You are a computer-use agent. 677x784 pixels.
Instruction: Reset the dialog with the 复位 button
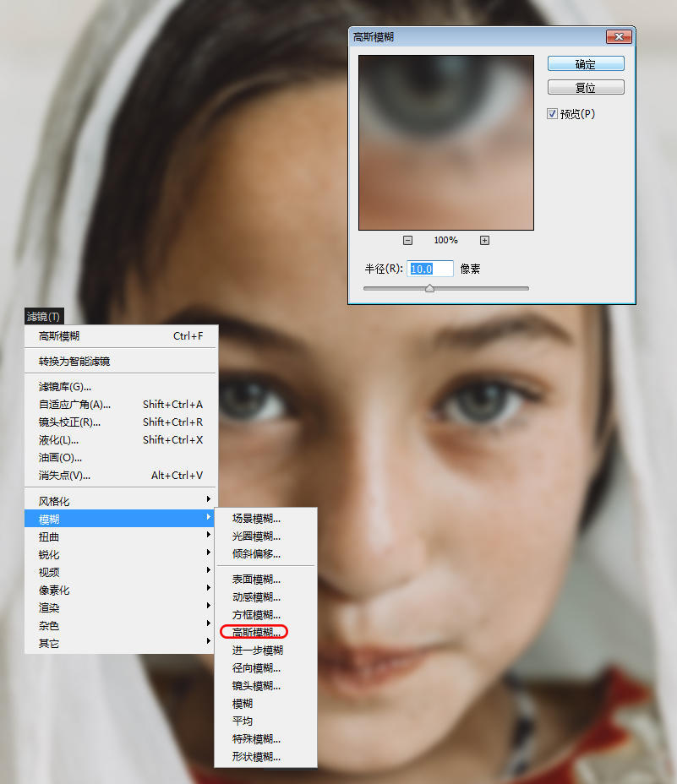click(x=585, y=86)
